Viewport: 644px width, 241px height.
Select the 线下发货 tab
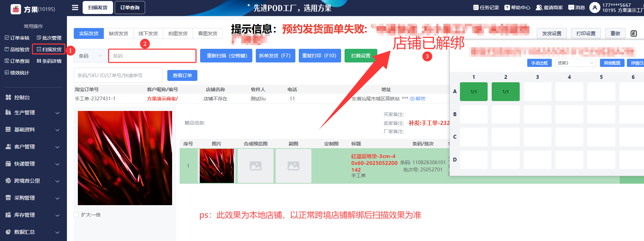(x=148, y=33)
